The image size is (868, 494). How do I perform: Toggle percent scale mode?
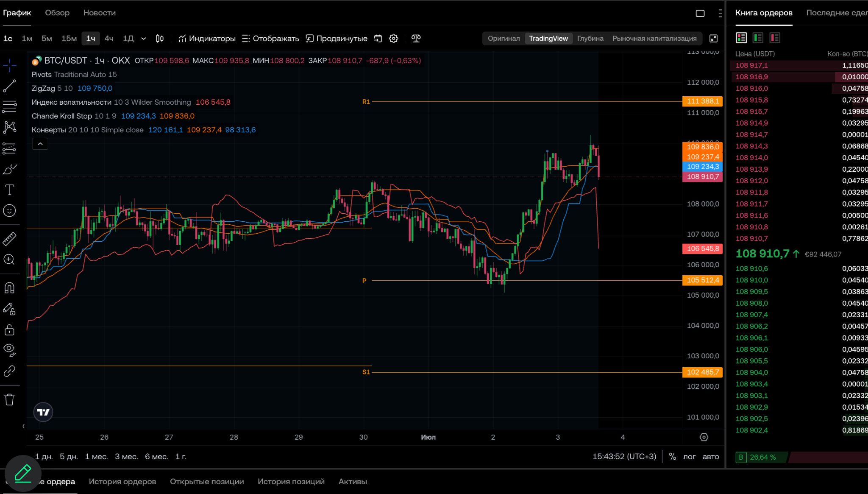point(672,457)
